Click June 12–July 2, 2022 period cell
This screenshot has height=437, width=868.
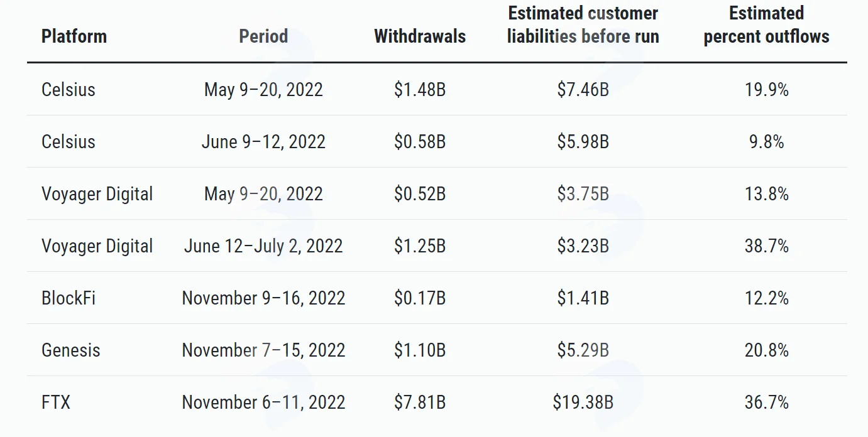pos(263,245)
